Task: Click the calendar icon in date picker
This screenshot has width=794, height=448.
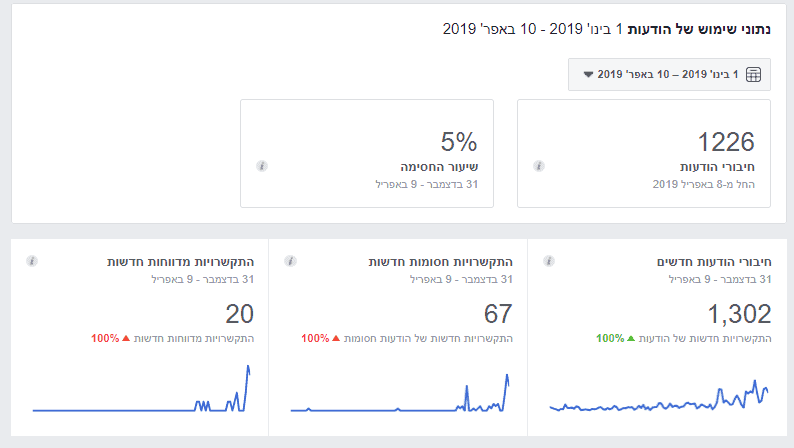Action: [754, 75]
